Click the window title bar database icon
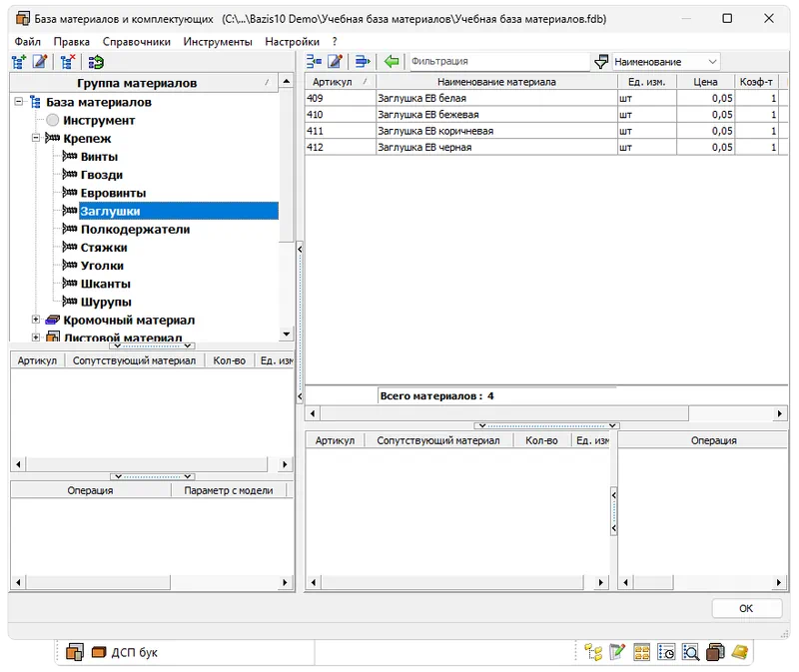The width and height of the screenshot is (799, 672). (23, 19)
